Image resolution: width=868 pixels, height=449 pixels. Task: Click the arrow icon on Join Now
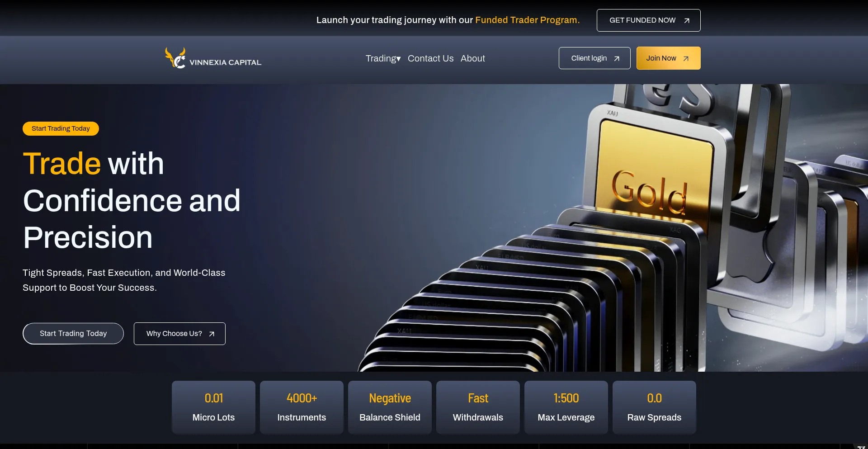tap(686, 58)
